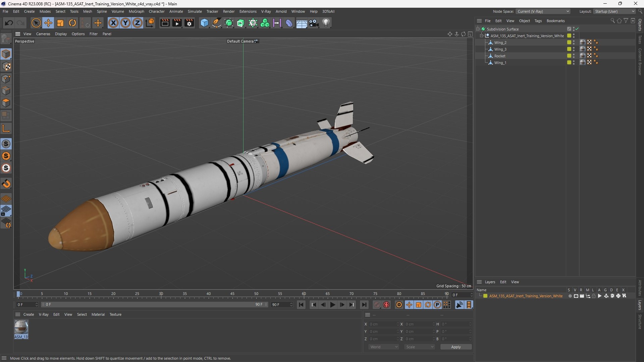Image resolution: width=644 pixels, height=362 pixels.
Task: Go to end of animation
Action: 364,305
